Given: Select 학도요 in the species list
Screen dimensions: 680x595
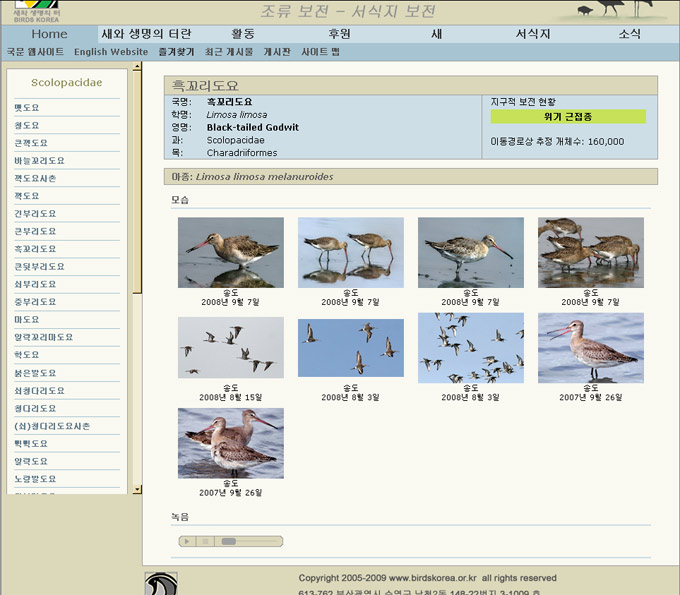Looking at the screenshot, I should 26,355.
